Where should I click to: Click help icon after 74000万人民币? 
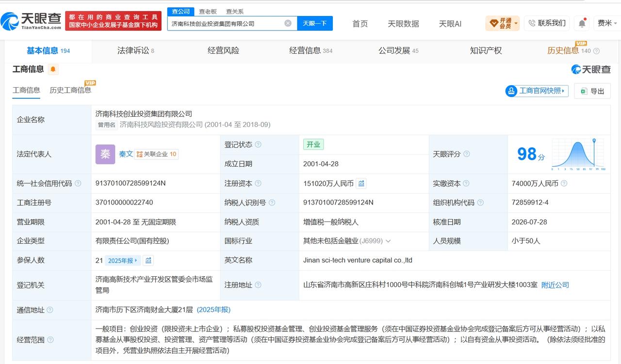(564, 184)
